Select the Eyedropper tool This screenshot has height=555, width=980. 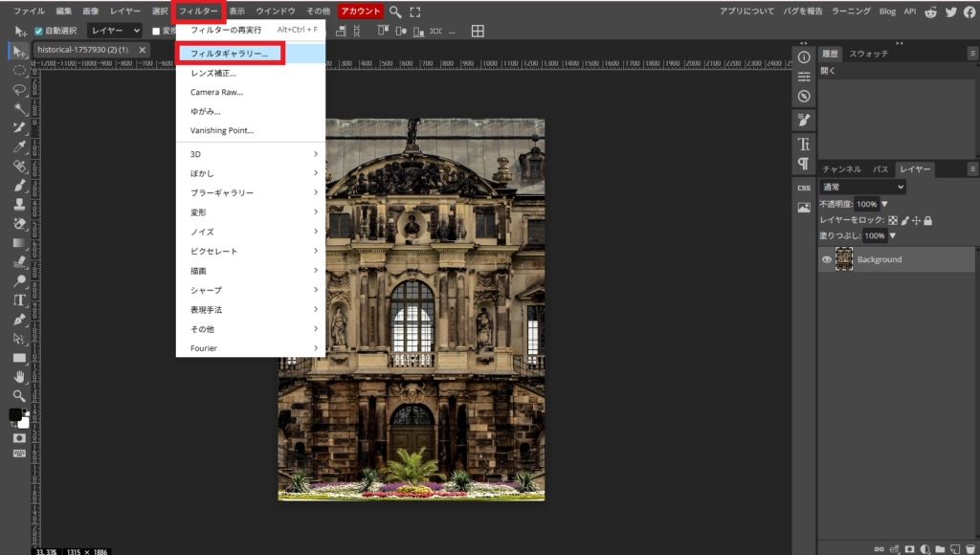click(19, 146)
